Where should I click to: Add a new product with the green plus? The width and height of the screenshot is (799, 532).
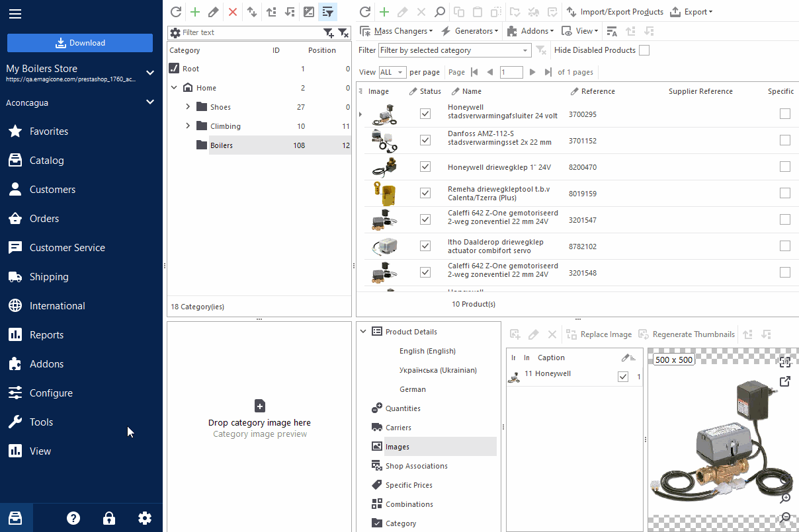(x=384, y=12)
